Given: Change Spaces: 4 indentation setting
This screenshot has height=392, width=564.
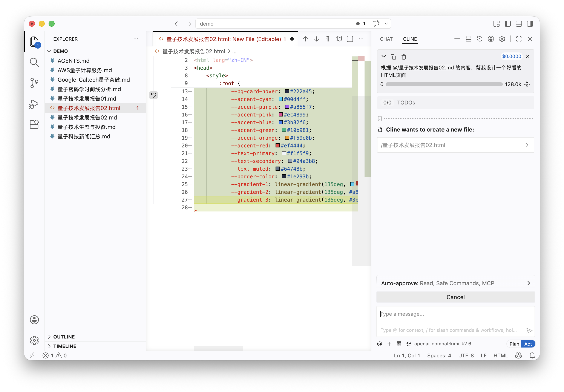Looking at the screenshot, I should click(439, 355).
